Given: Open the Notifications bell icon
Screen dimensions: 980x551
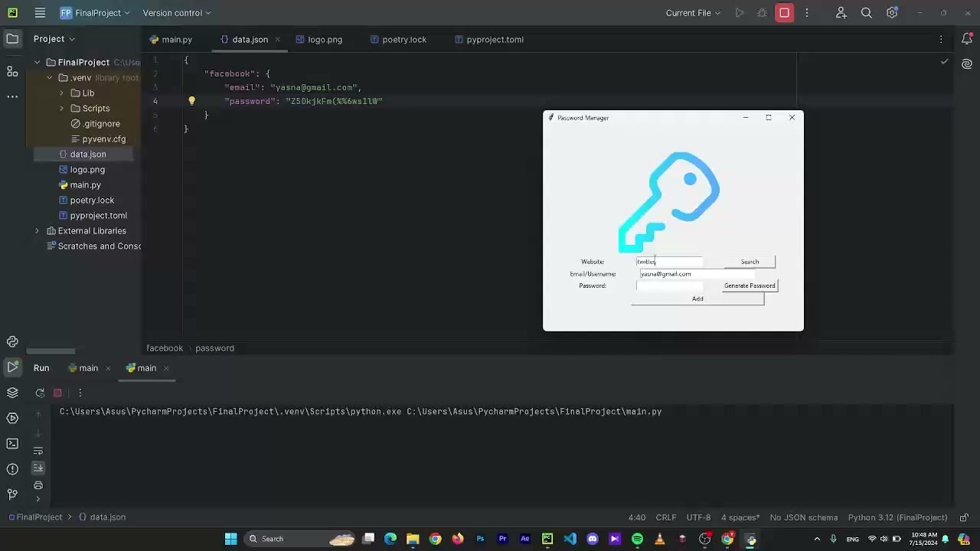Looking at the screenshot, I should point(967,39).
